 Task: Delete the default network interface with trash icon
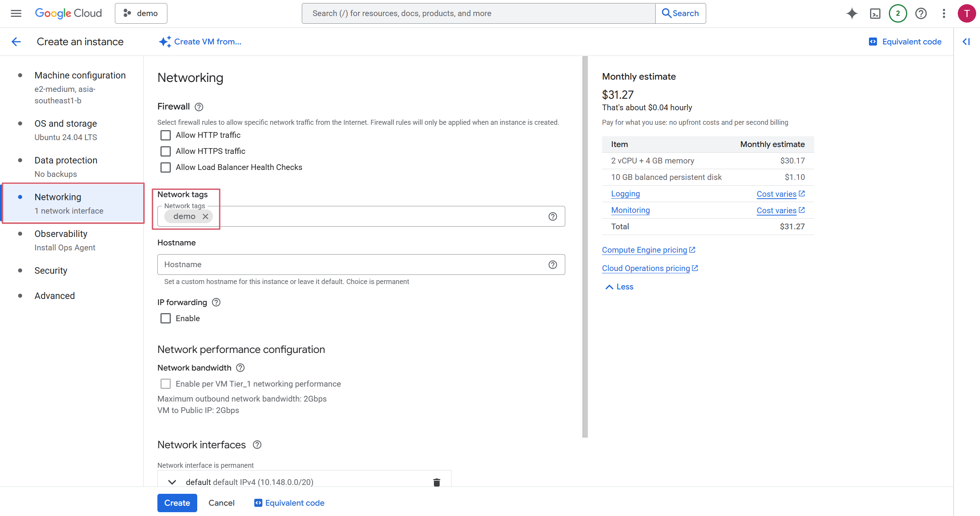pos(437,482)
